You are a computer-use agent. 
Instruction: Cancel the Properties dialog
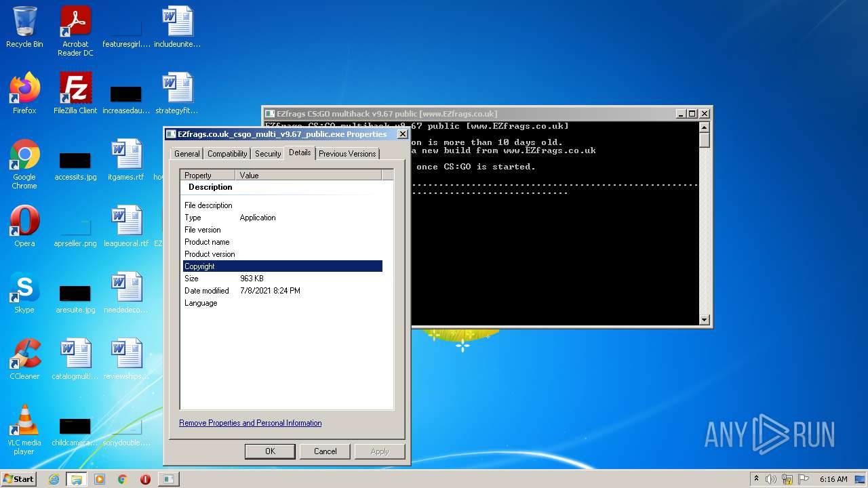pos(325,451)
